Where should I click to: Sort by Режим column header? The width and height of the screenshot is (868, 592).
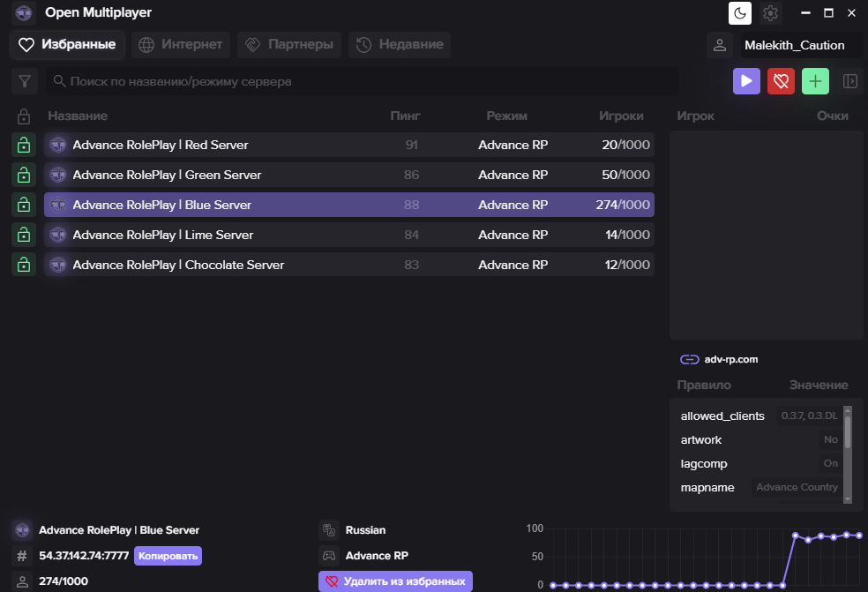(506, 116)
